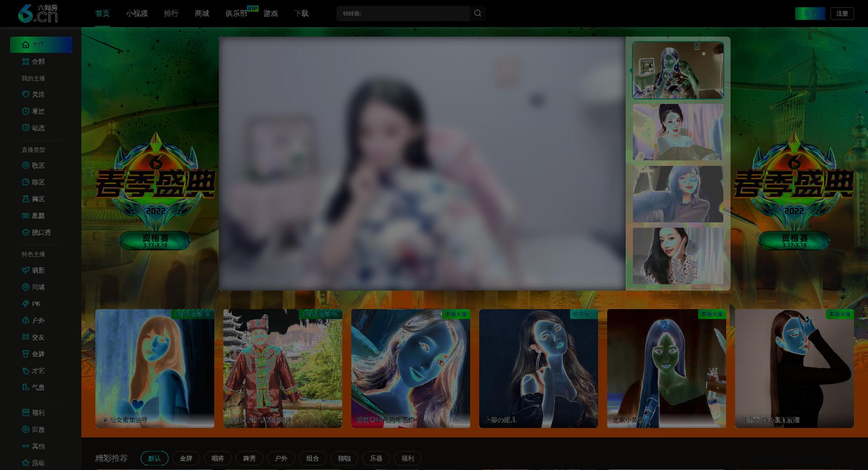Select the fourth stream thumbnail beside player

tap(678, 256)
